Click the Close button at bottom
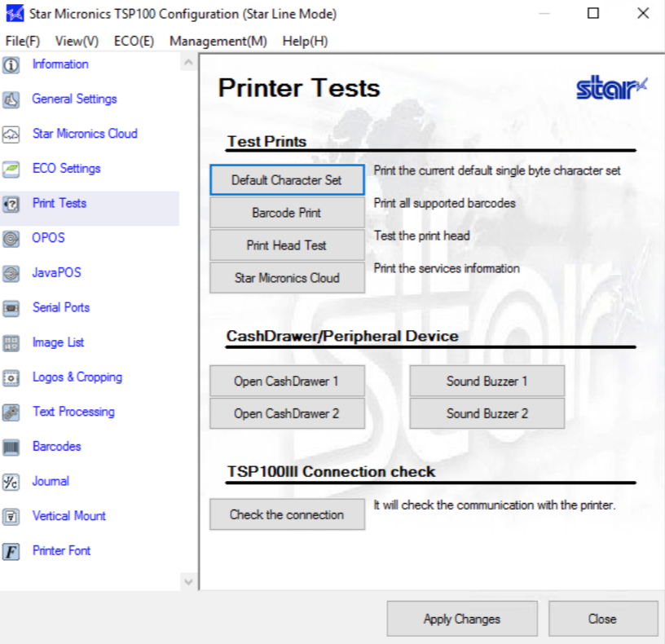 click(x=603, y=619)
